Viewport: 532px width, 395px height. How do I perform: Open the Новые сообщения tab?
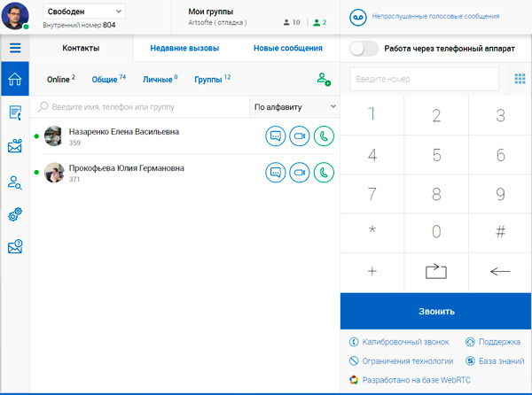tap(287, 49)
